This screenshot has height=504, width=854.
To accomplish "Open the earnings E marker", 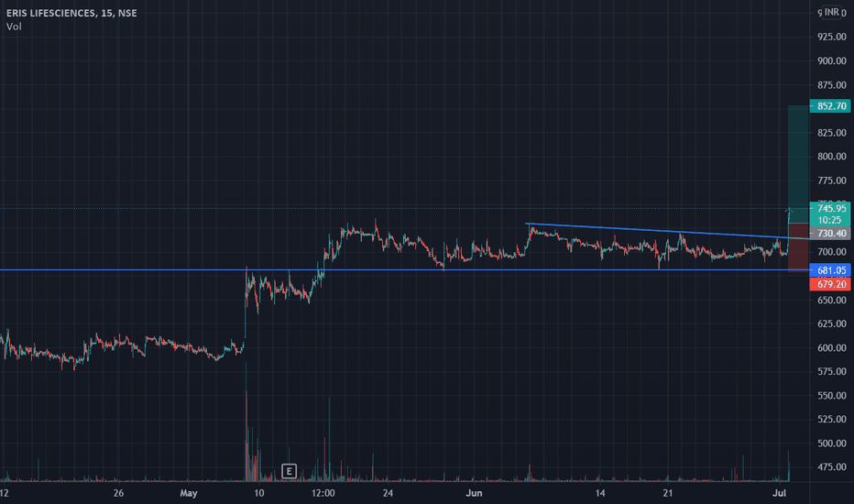I will pyautogui.click(x=289, y=471).
